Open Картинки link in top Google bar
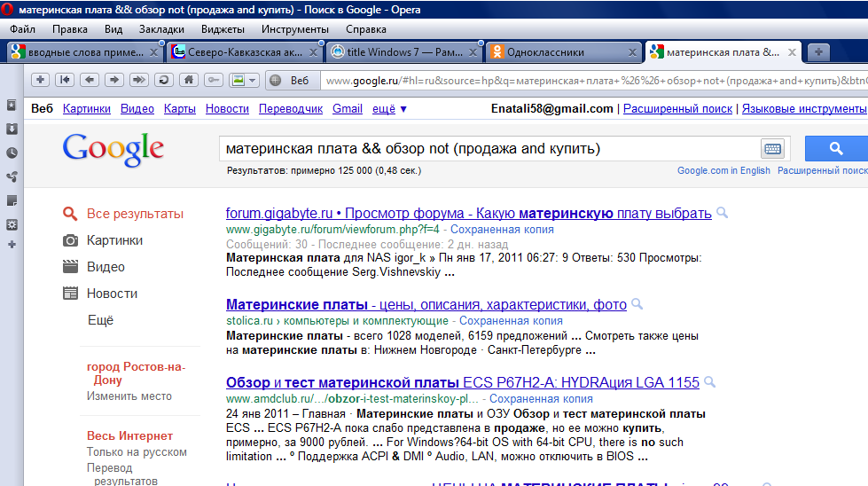The height and width of the screenshot is (486, 868). (x=87, y=108)
